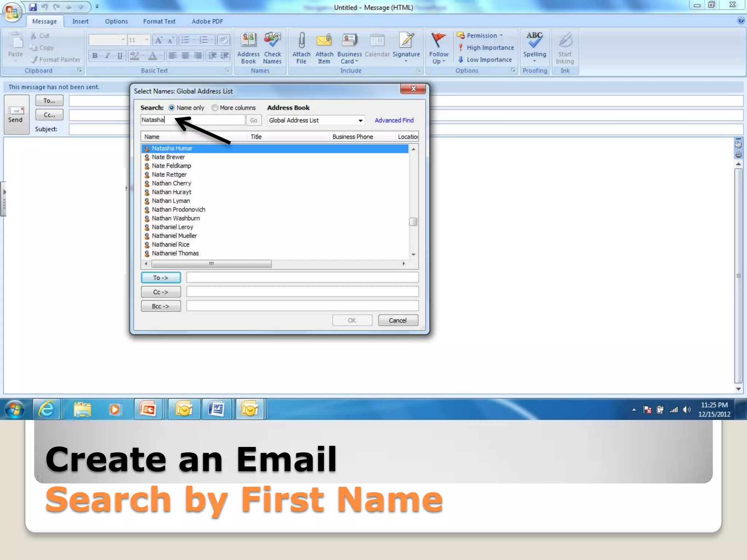Image resolution: width=747 pixels, height=560 pixels.
Task: Toggle Italic formatting
Action: coord(107,55)
